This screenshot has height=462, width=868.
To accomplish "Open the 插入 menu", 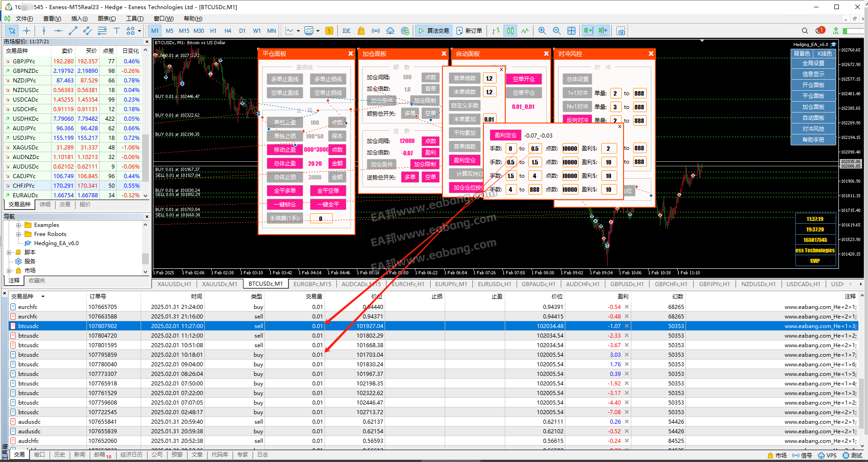I will coord(79,19).
